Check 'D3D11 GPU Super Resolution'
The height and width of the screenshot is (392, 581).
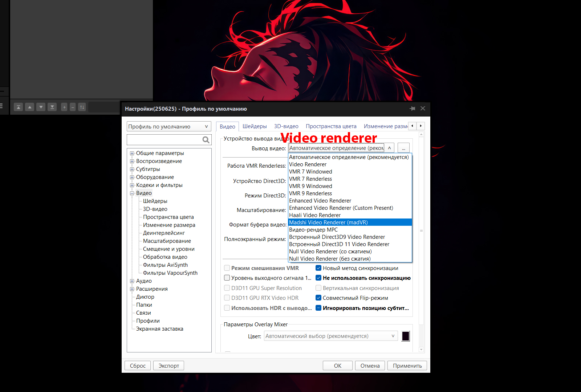(227, 288)
